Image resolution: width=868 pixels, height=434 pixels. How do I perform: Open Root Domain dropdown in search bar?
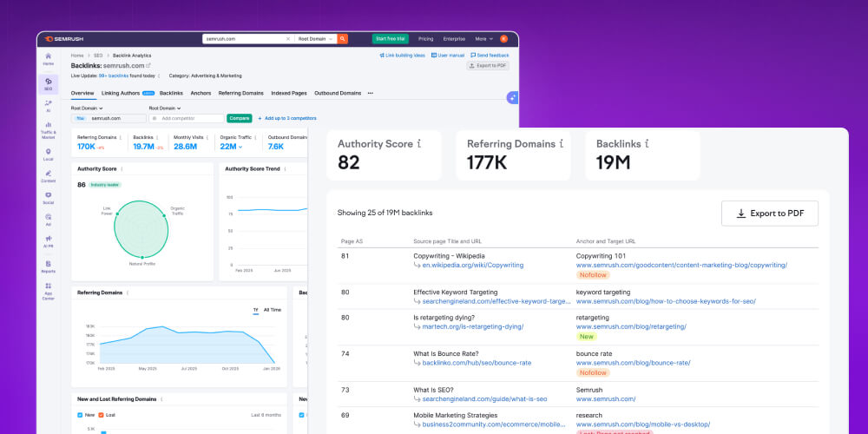[x=315, y=39]
